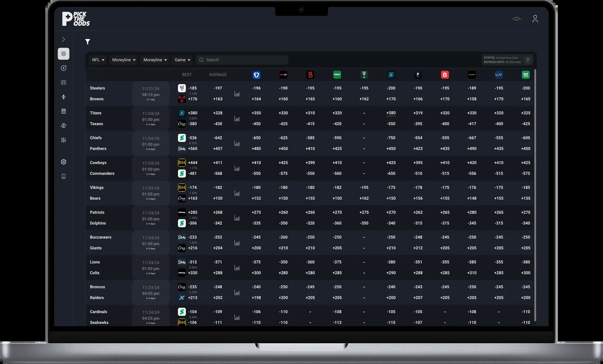Image resolution: width=603 pixels, height=364 pixels.
Task: Click the P sportsbook column icon
Action: pos(418,75)
